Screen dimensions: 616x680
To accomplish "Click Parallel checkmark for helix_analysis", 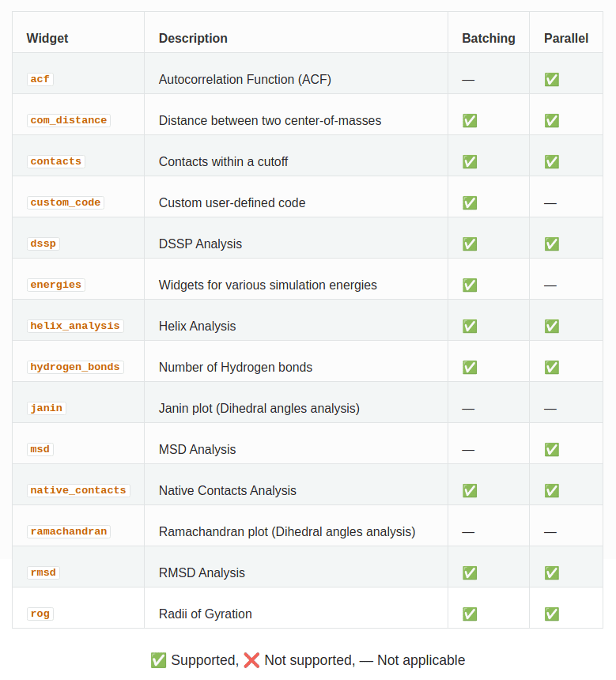I will (552, 326).
